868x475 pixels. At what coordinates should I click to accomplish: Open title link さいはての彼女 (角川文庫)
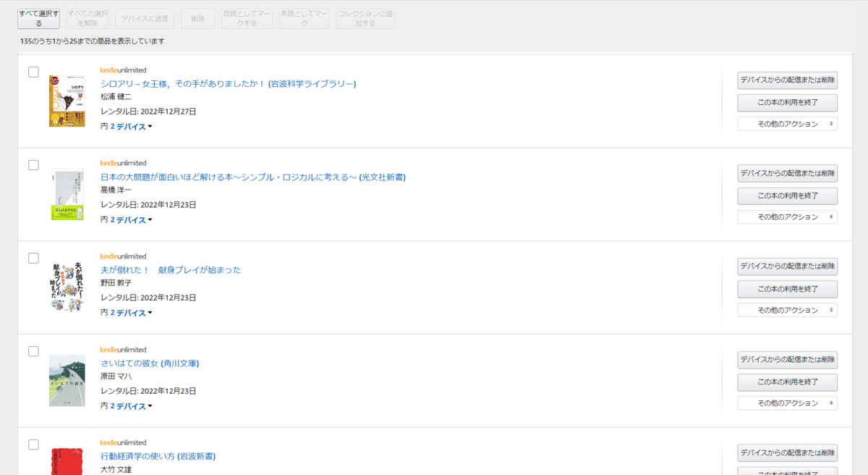tap(150, 363)
